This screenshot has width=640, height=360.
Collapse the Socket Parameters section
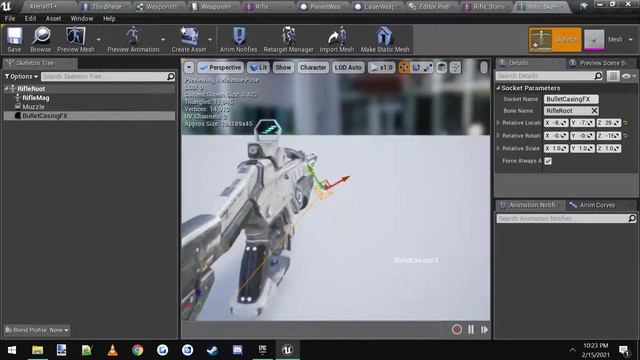pos(498,88)
